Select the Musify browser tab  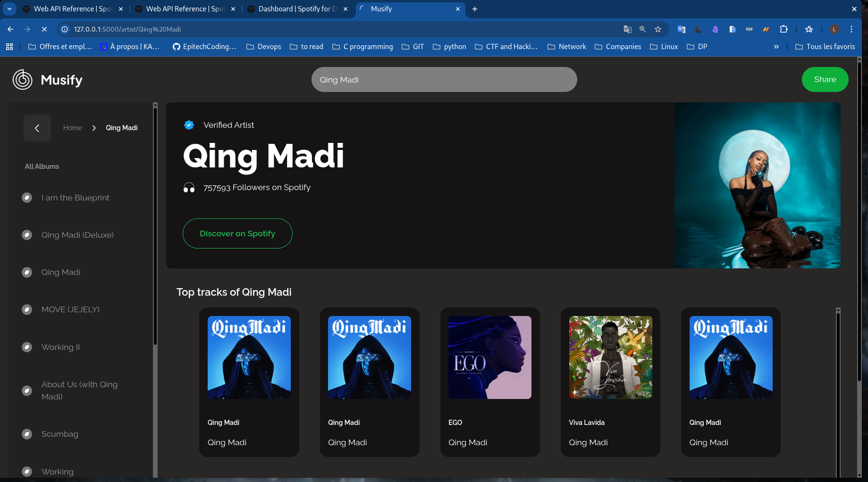[410, 9]
